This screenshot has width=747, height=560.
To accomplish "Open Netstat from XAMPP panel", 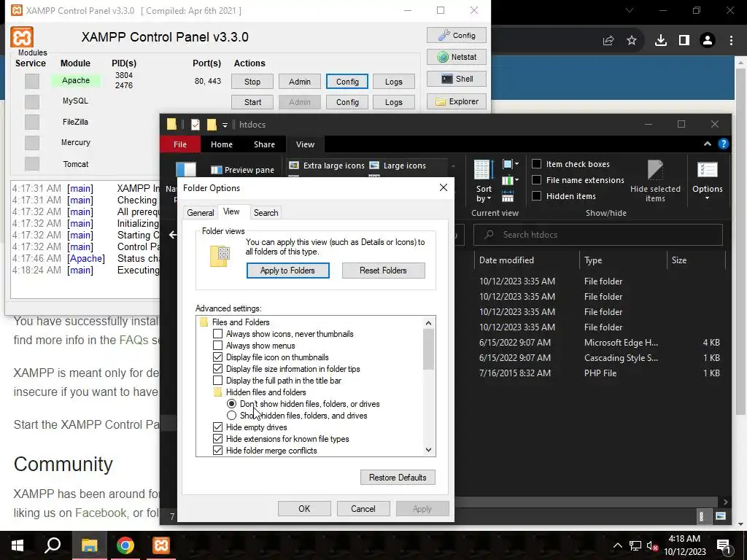I will pos(457,57).
